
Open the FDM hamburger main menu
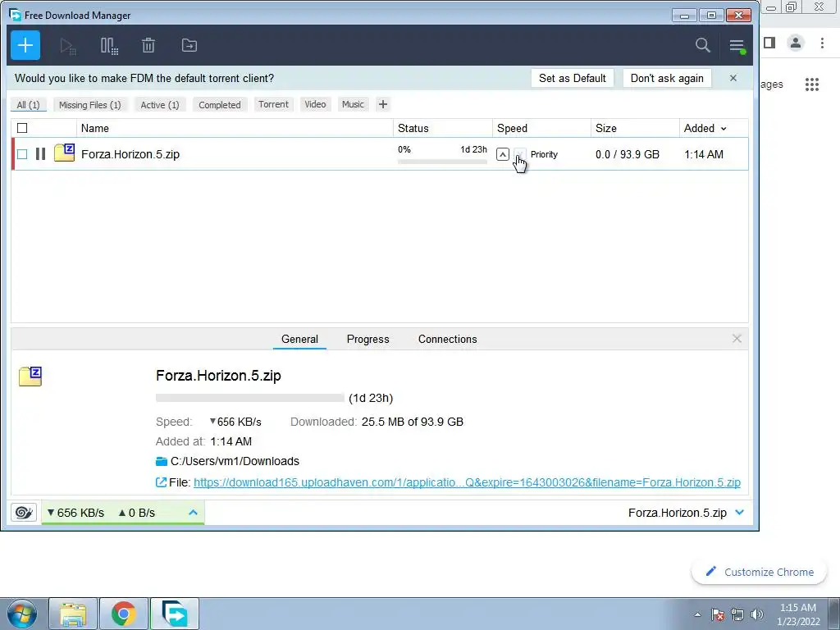click(x=737, y=46)
